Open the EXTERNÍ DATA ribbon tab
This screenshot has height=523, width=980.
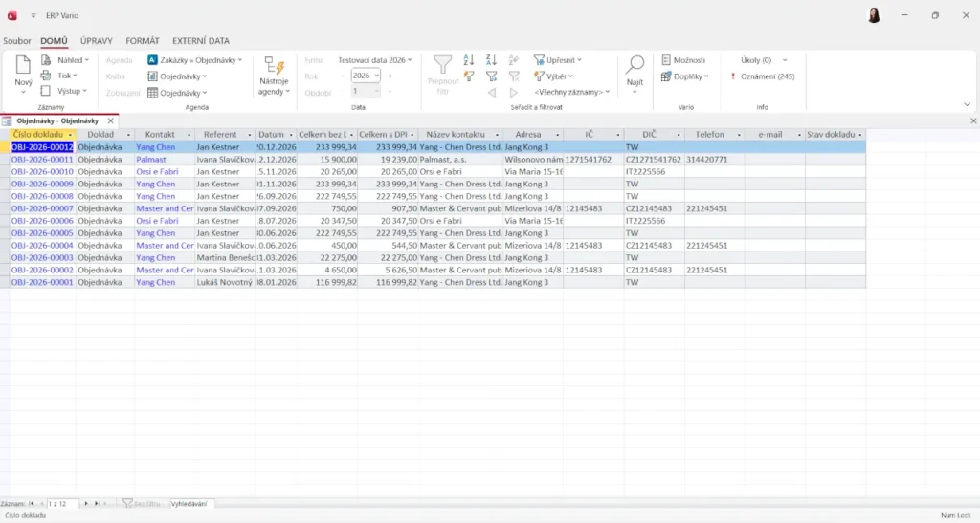tap(200, 41)
